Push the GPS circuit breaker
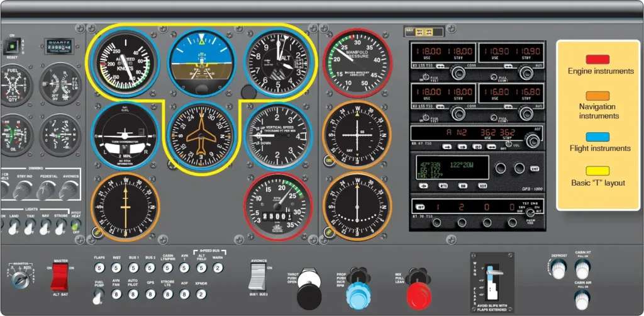The image size is (644, 316). click(150, 294)
